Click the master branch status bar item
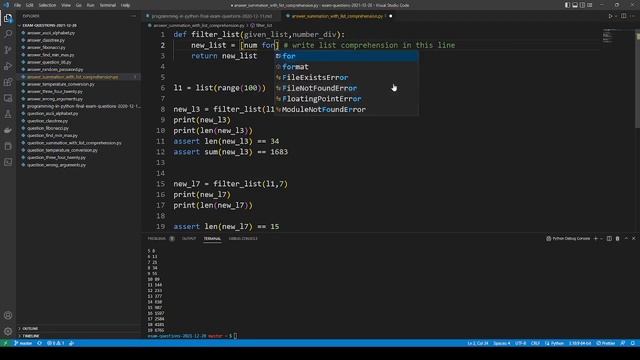 [23, 343]
